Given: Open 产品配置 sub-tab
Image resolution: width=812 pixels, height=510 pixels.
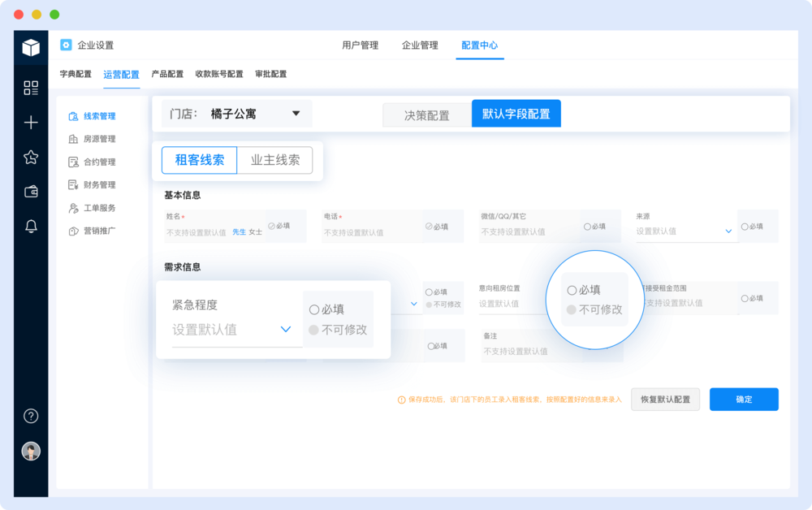Looking at the screenshot, I should click(x=167, y=74).
